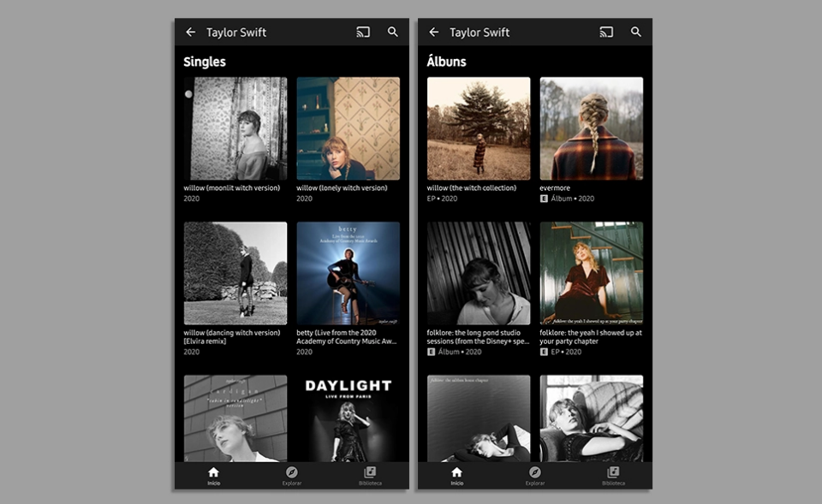This screenshot has height=504, width=822.
Task: Click the Singles section heading
Action: pos(205,62)
